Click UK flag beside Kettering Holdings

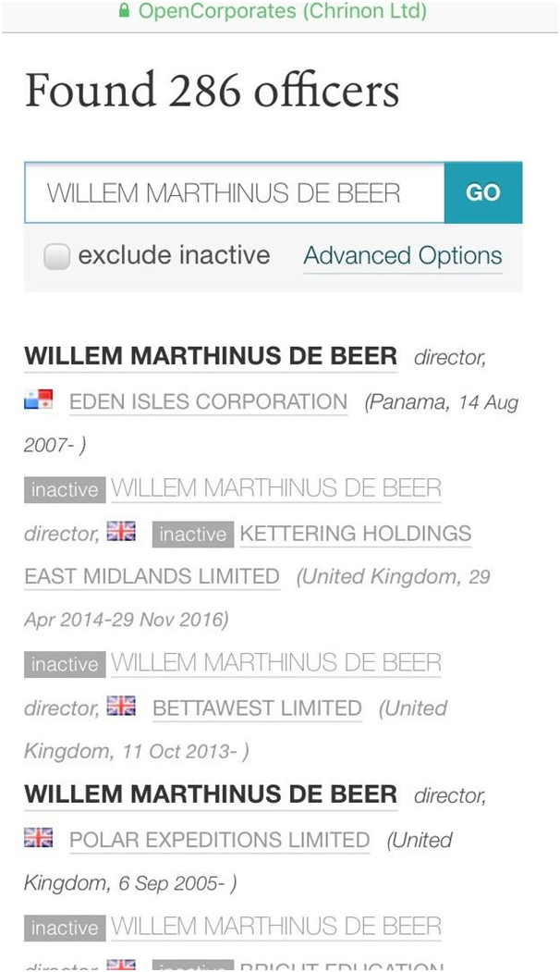click(121, 532)
